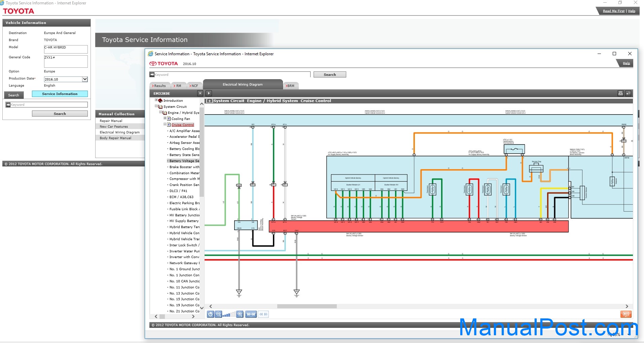
Task: Open Help link in main Toyota window
Action: [632, 11]
